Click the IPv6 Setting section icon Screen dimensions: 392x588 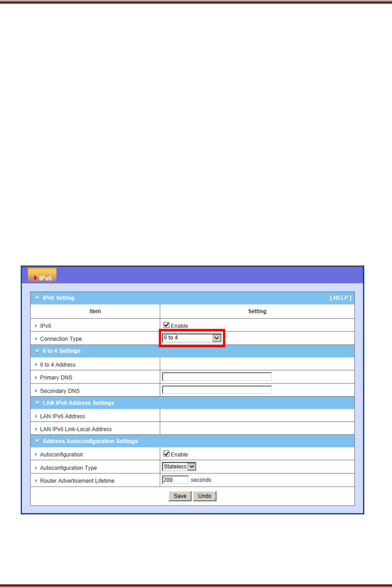click(37, 298)
